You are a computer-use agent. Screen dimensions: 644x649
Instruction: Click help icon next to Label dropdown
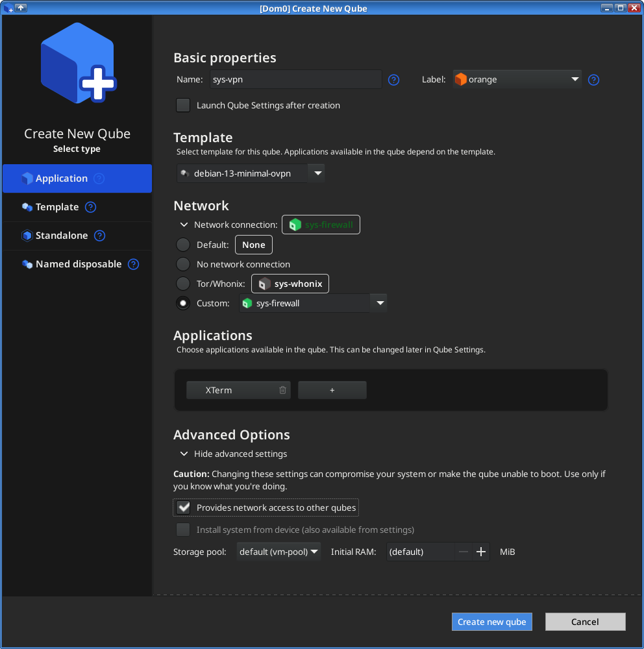pos(593,80)
